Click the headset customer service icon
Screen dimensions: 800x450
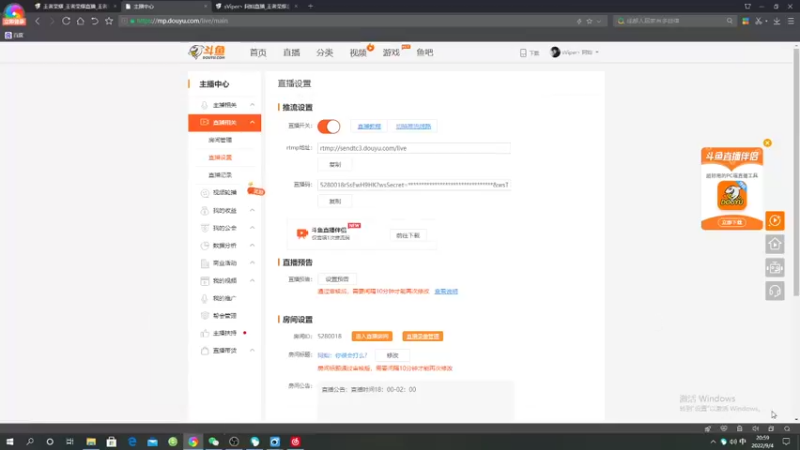click(x=774, y=291)
